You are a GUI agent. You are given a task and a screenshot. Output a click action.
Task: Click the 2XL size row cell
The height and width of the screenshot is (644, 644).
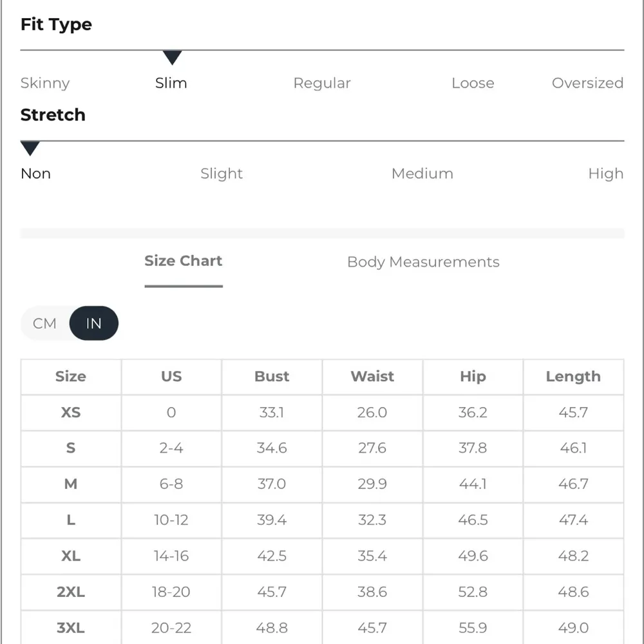pyautogui.click(x=71, y=592)
